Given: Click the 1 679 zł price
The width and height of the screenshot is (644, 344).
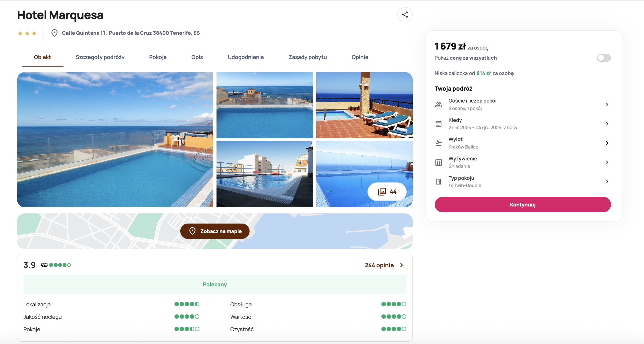Looking at the screenshot, I should [450, 46].
